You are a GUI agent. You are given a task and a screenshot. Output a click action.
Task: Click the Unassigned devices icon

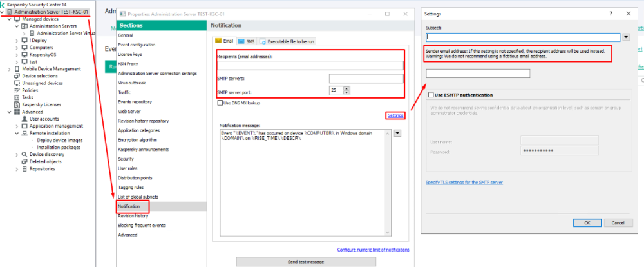coord(17,83)
